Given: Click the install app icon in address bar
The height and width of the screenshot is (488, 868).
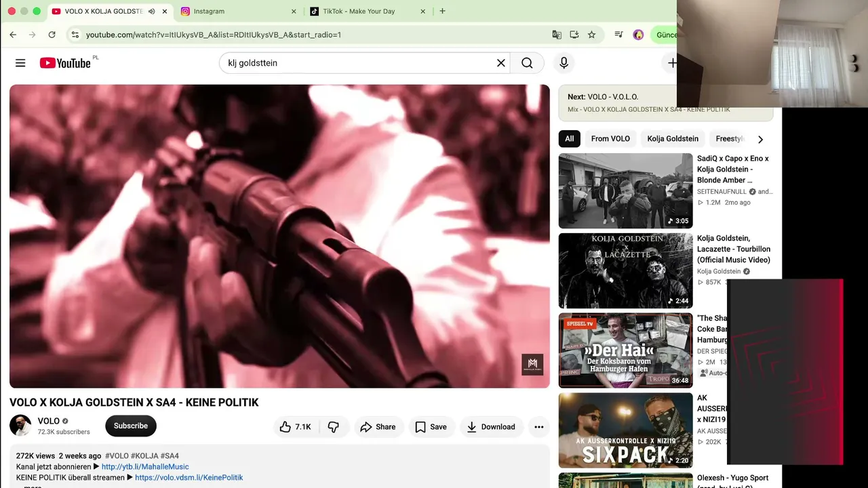Looking at the screenshot, I should point(574,35).
